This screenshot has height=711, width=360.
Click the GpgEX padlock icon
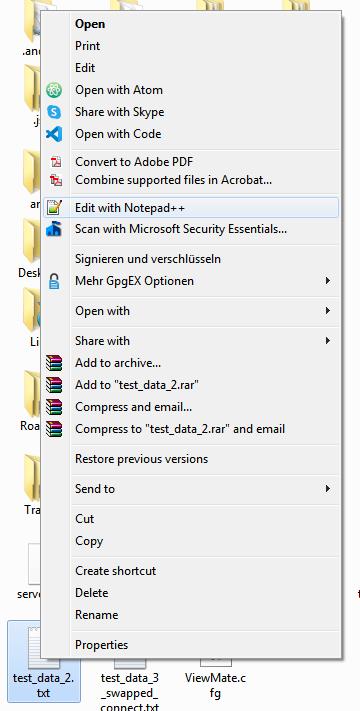tap(54, 281)
